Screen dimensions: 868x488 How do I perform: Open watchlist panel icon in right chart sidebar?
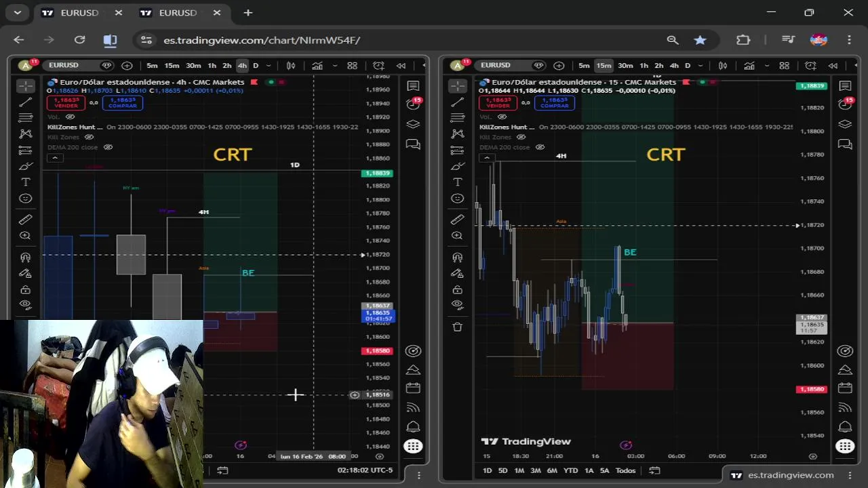[x=845, y=86]
